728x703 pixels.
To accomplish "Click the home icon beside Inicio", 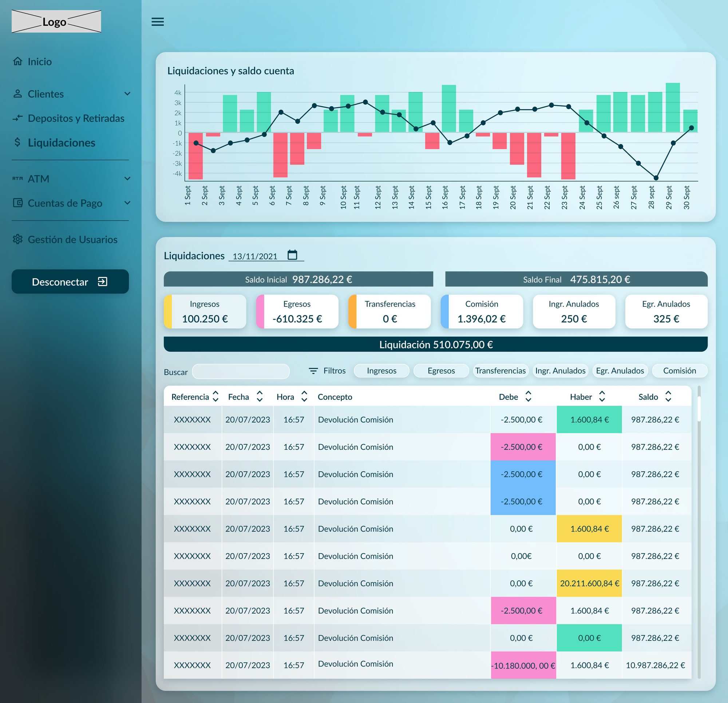I will tap(17, 61).
